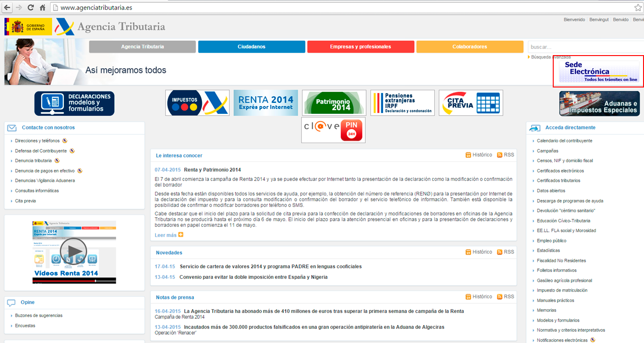
Task: Open the Ciudadanos tab
Action: (x=251, y=46)
